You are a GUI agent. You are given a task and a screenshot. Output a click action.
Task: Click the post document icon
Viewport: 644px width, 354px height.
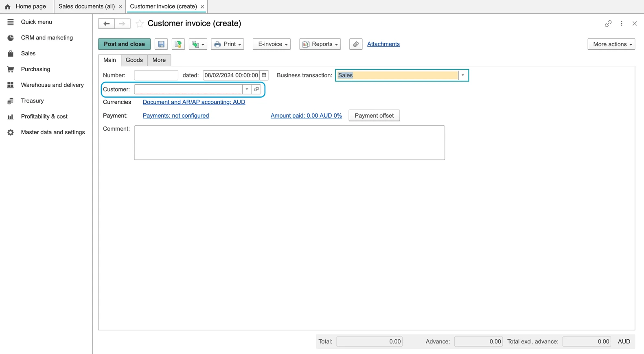point(178,44)
